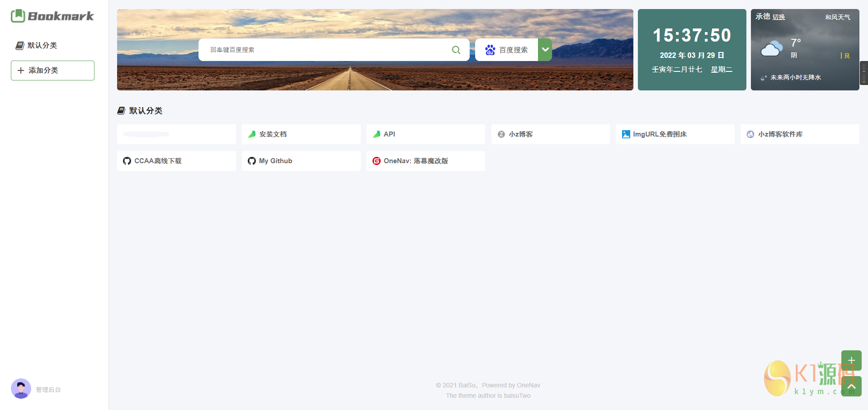The height and width of the screenshot is (410, 868).
Task: Click the CCAA GitHub octocat icon
Action: coord(127,161)
